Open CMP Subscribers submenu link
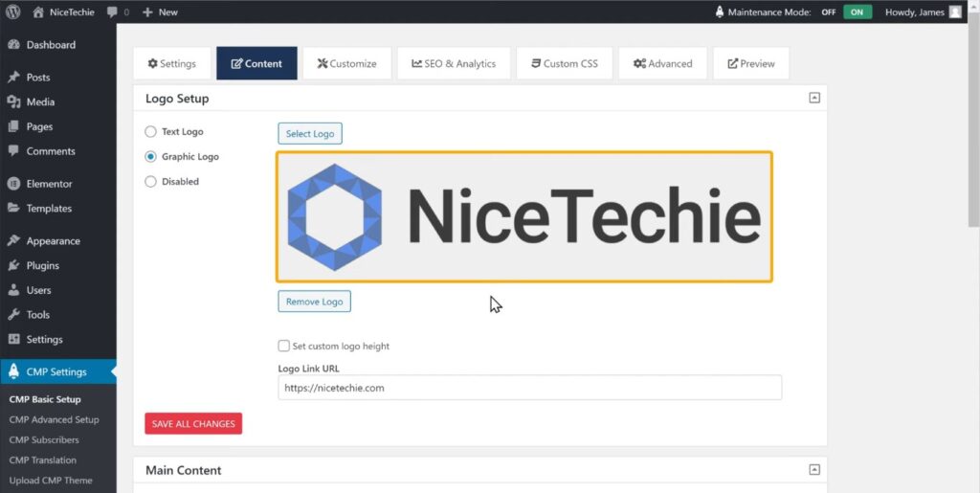The image size is (980, 493). (x=44, y=440)
